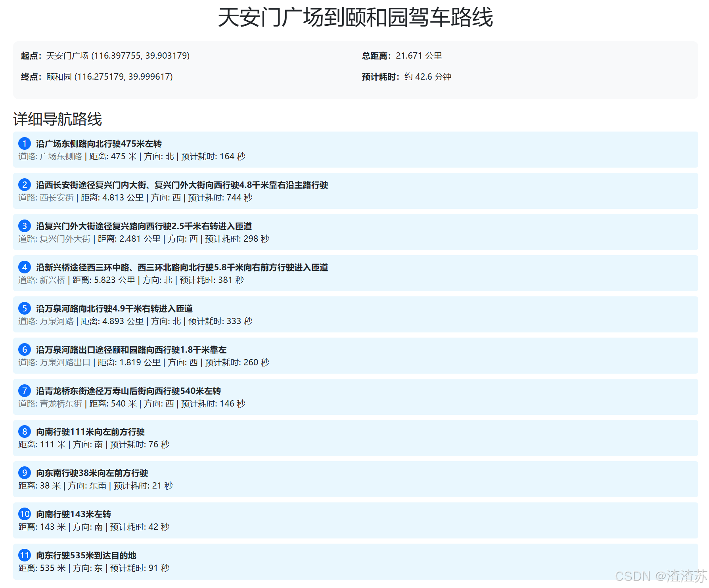Click the 道路: 复兴门外大街 detail line

[144, 239]
